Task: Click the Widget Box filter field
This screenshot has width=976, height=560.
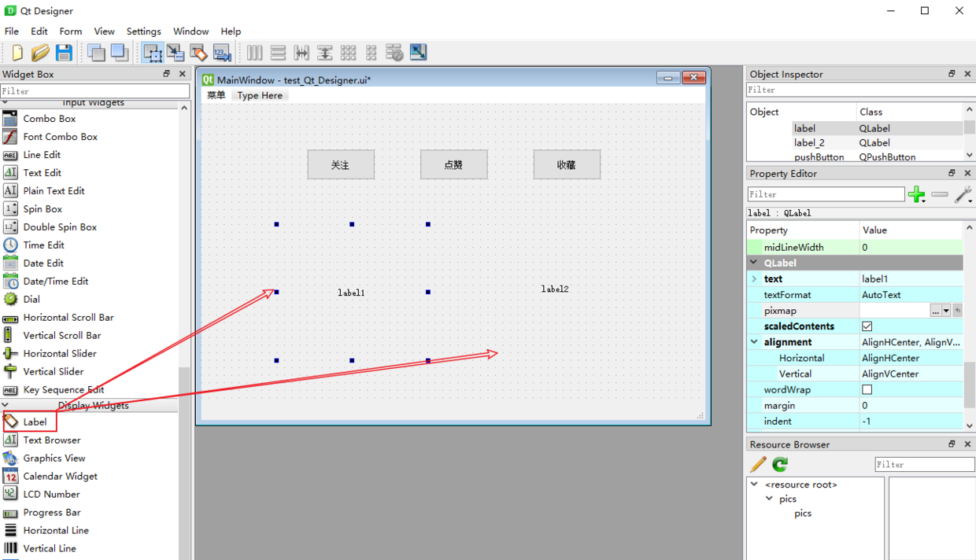Action: click(94, 91)
